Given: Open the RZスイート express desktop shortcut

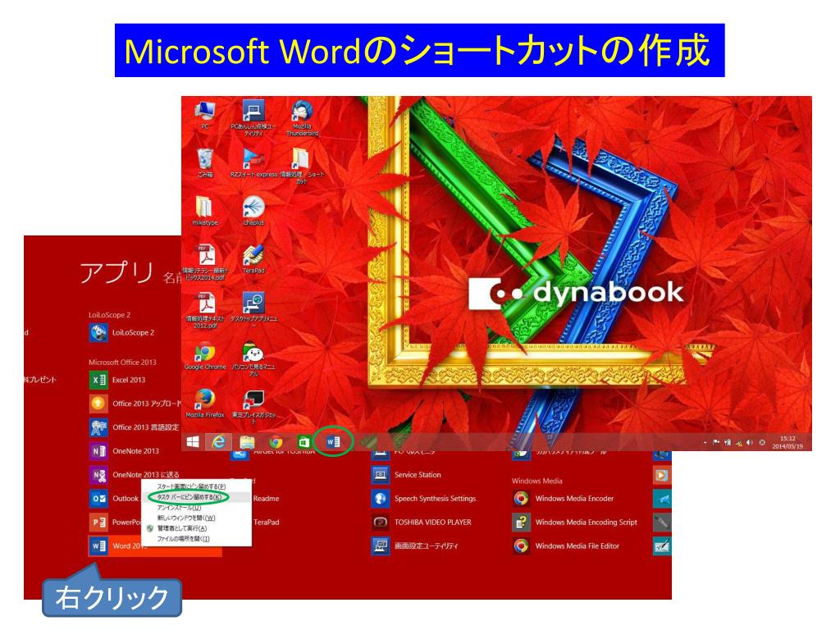Looking at the screenshot, I should point(253,162).
